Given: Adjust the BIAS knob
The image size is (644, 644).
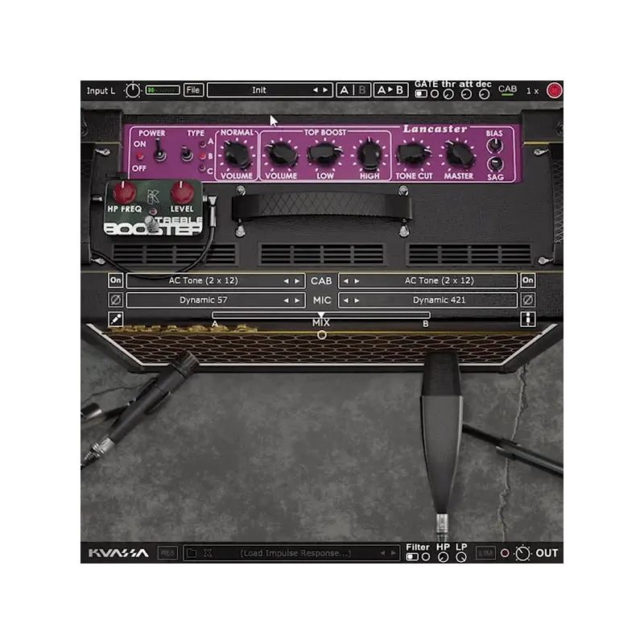Looking at the screenshot, I should tap(495, 146).
